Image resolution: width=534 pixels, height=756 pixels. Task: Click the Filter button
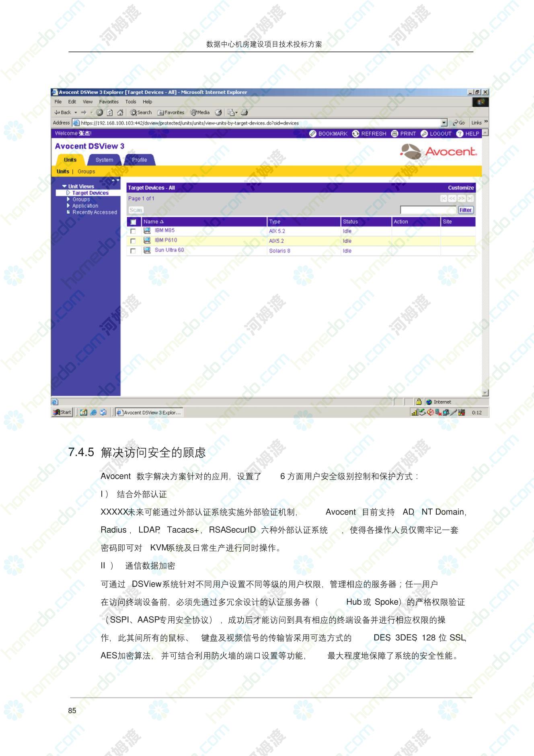(466, 210)
